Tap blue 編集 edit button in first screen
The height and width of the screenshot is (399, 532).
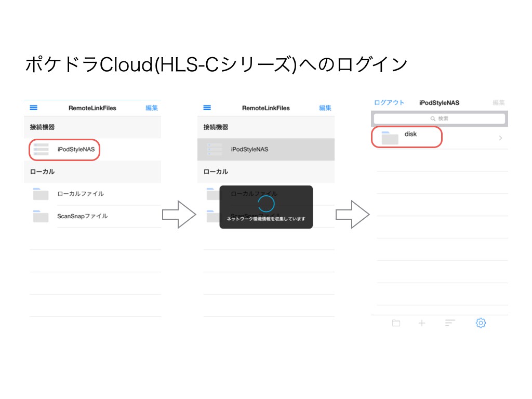[152, 108]
